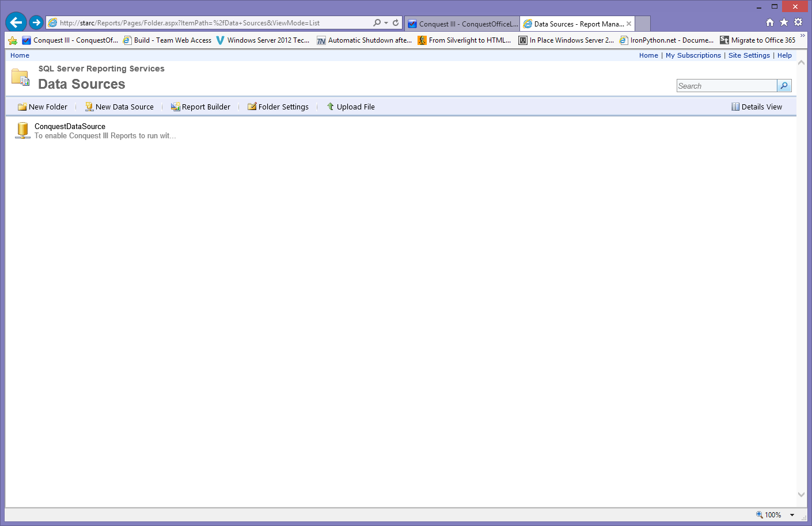Image resolution: width=812 pixels, height=526 pixels.
Task: Open Favorites star icon
Action: point(784,22)
